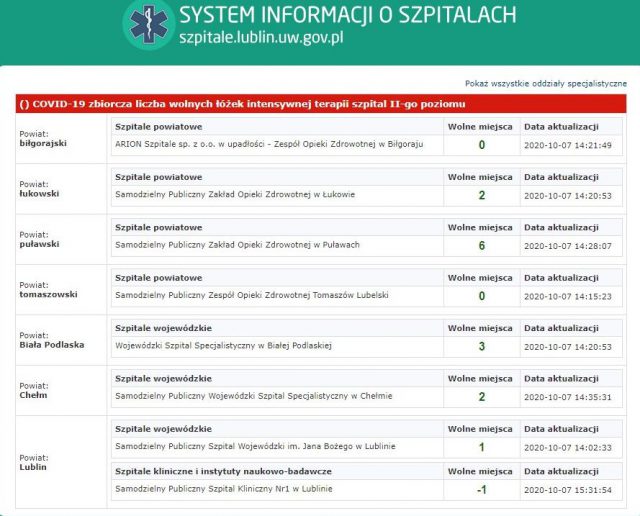The image size is (640, 516).
Task: Click SPZOZ w Łukowie hospital name
Action: click(235, 194)
